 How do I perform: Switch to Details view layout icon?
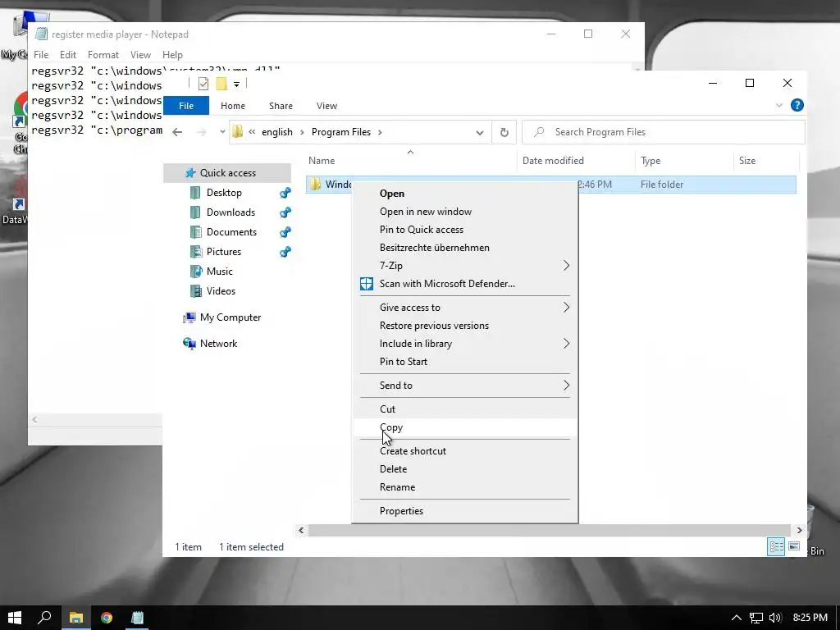click(x=776, y=546)
